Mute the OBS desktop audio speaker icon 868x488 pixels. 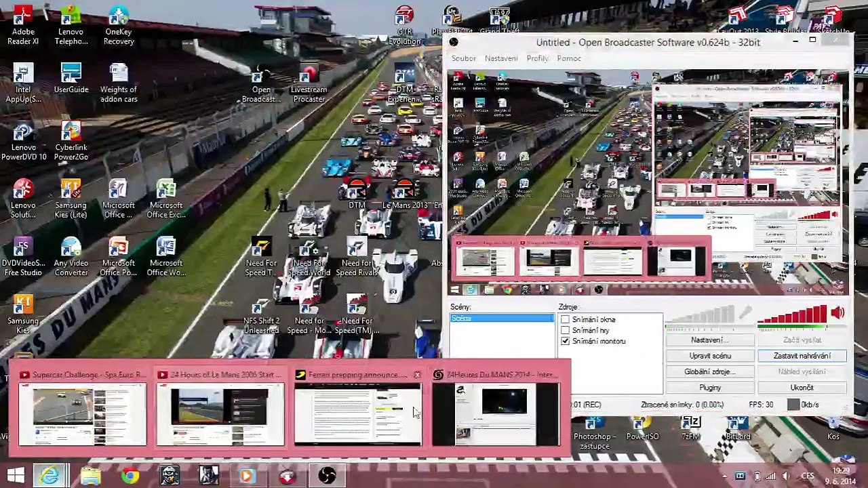[x=837, y=312]
